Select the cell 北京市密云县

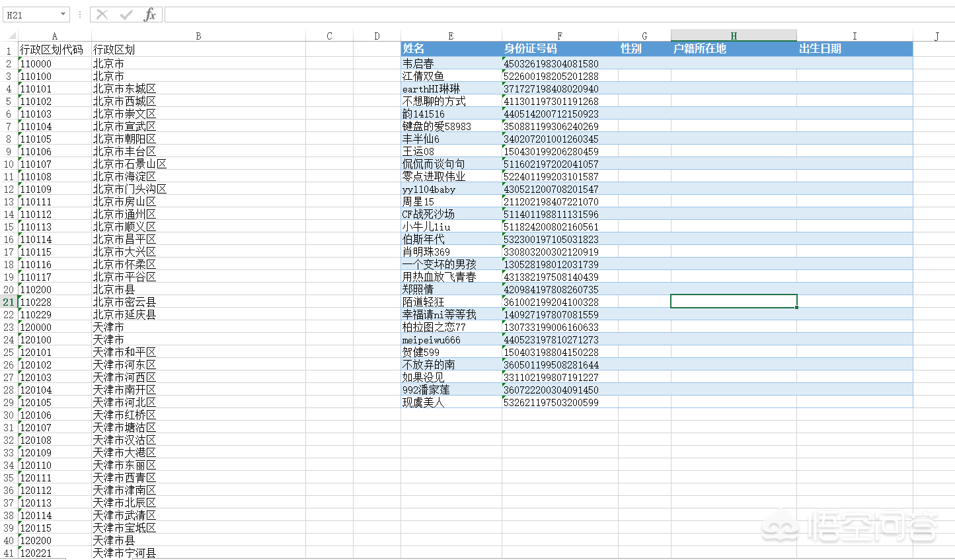coord(198,302)
